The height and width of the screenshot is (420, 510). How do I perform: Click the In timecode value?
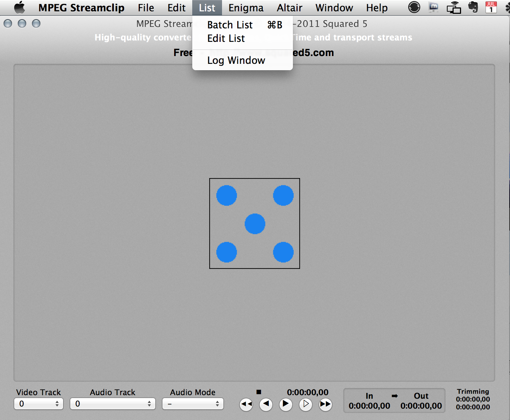tap(369, 406)
